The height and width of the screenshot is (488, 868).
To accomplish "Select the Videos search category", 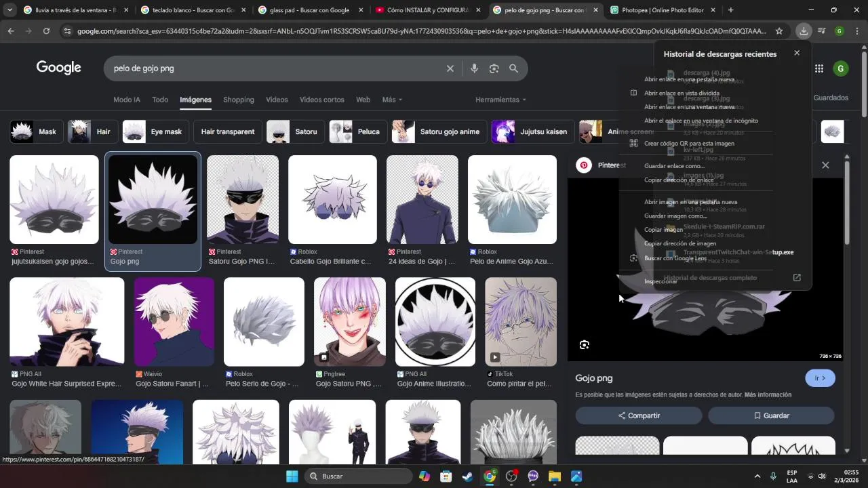I will [x=277, y=100].
